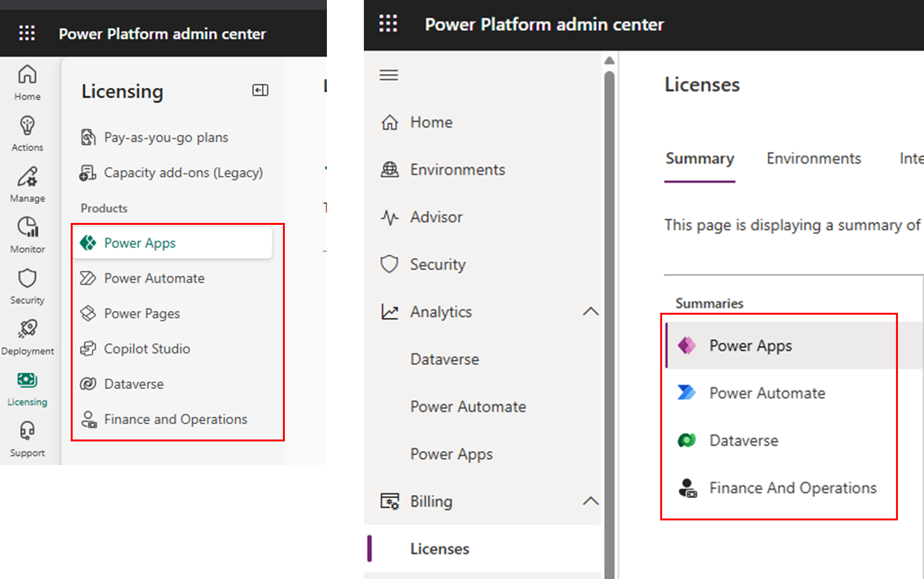Viewport: 924px width, 579px height.
Task: Click the Summaries section label
Action: 709,303
